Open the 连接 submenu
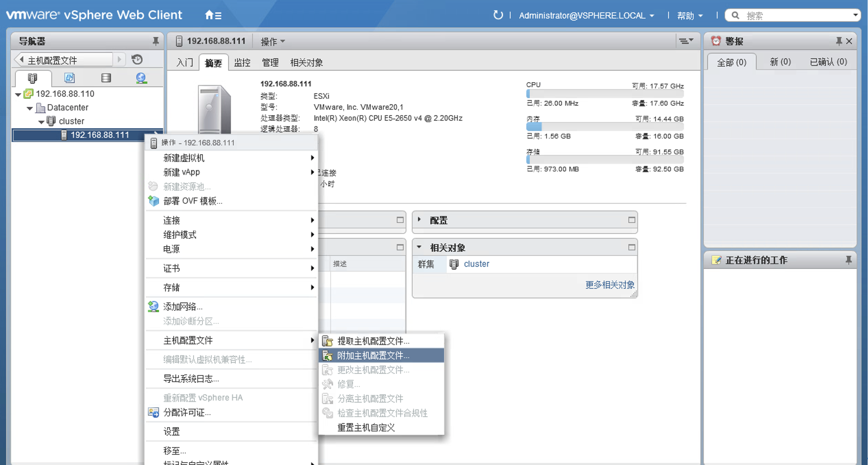Viewport: 868px width, 465px height. pos(232,220)
